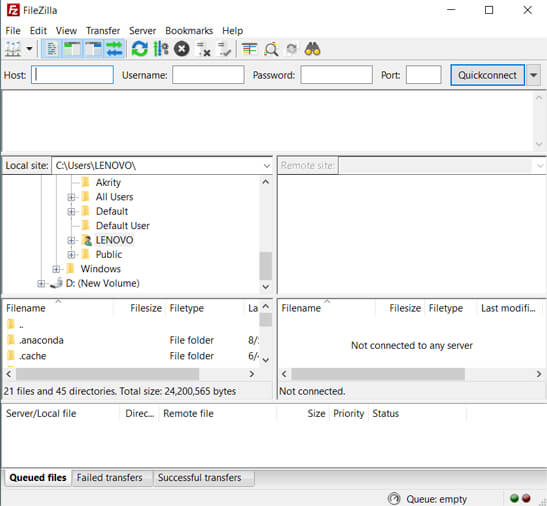Image resolution: width=547 pixels, height=506 pixels.
Task: Disconnect from the current server
Action: click(x=204, y=49)
